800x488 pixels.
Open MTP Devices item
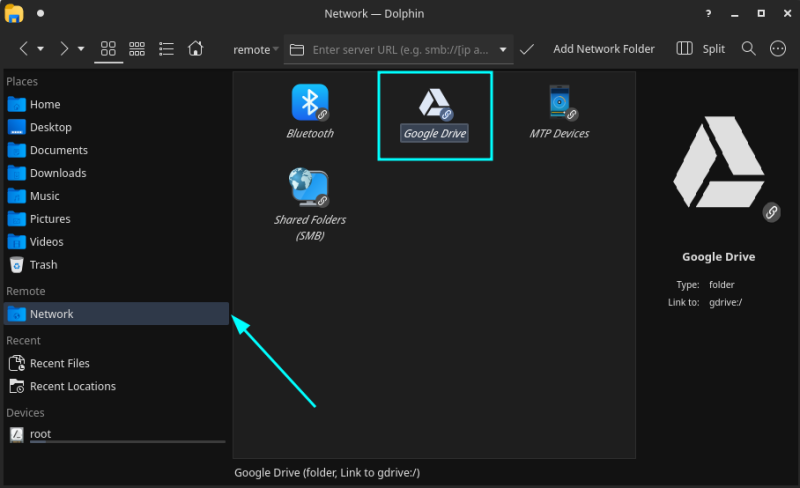[559, 112]
